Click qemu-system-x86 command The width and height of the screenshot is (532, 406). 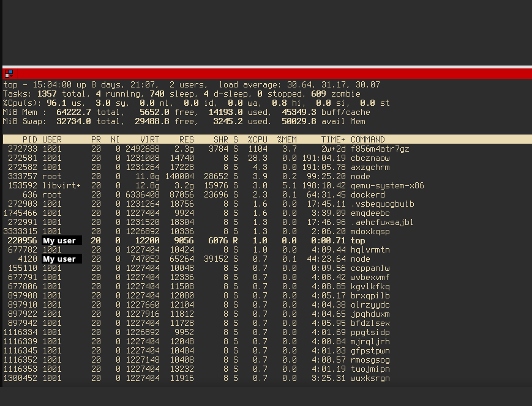[388, 185]
